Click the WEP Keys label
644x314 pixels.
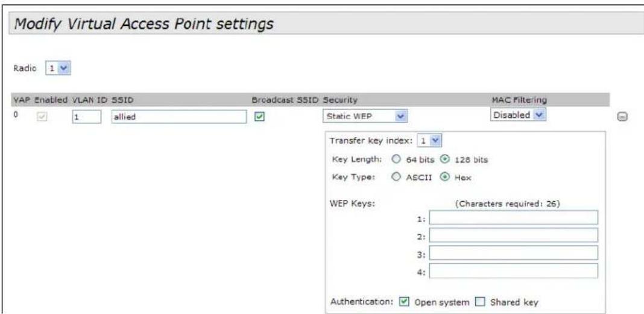tap(353, 203)
